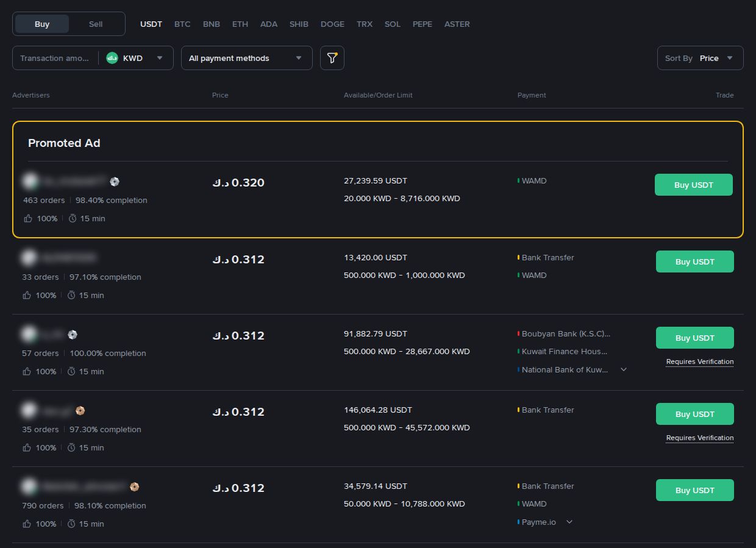Open the advanced filter funnel icon
Screen dimensions: 756x548
[x=332, y=58]
